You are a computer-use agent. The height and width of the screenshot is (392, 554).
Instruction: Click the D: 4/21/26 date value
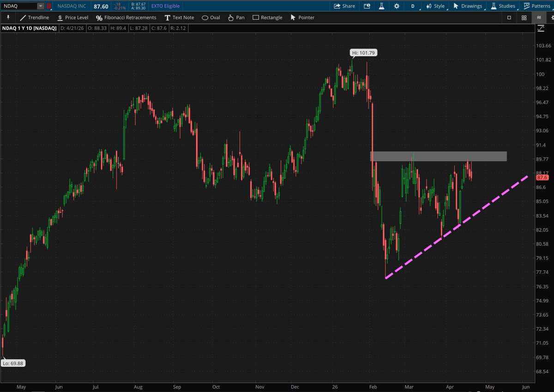tap(72, 29)
